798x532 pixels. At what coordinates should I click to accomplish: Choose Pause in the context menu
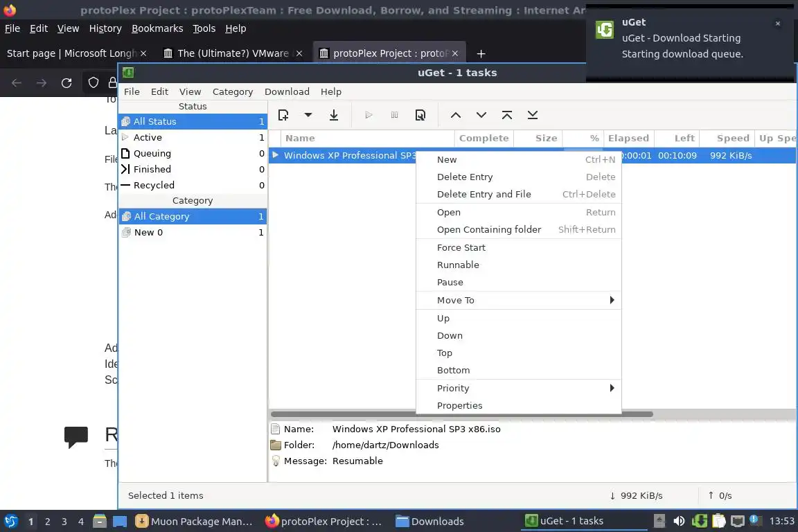519,282
